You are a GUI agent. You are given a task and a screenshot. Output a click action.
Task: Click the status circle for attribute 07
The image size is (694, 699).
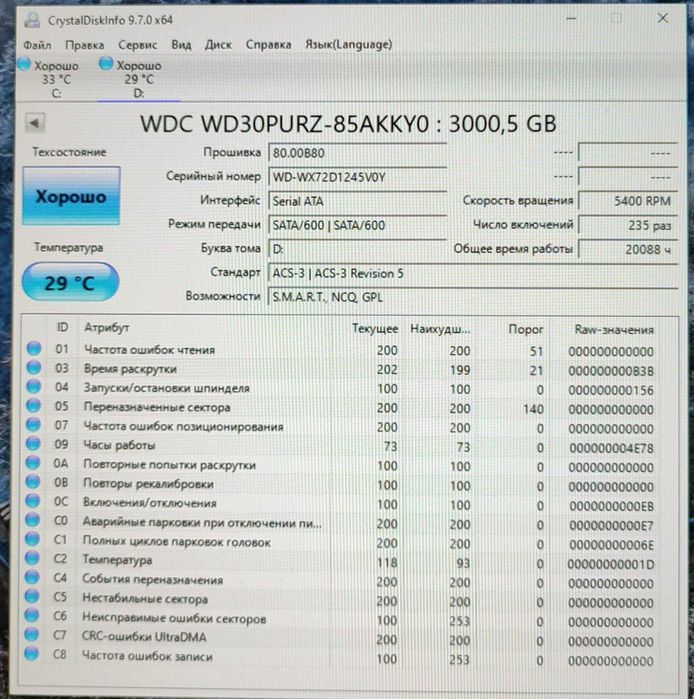(x=33, y=424)
